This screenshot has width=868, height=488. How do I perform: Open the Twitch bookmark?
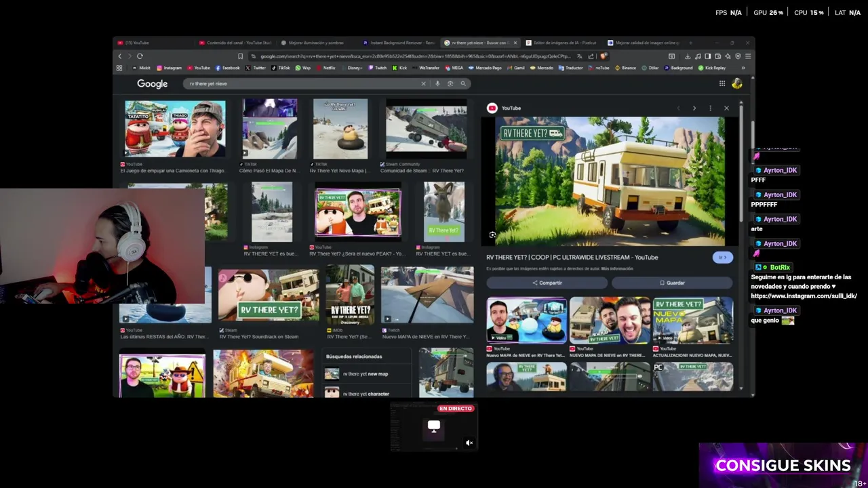(376, 68)
